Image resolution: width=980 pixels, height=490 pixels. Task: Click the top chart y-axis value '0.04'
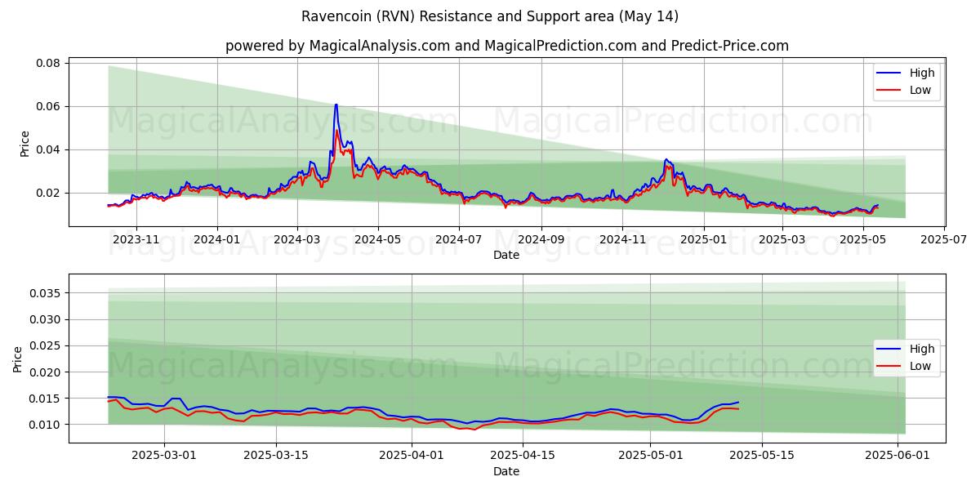click(x=49, y=150)
